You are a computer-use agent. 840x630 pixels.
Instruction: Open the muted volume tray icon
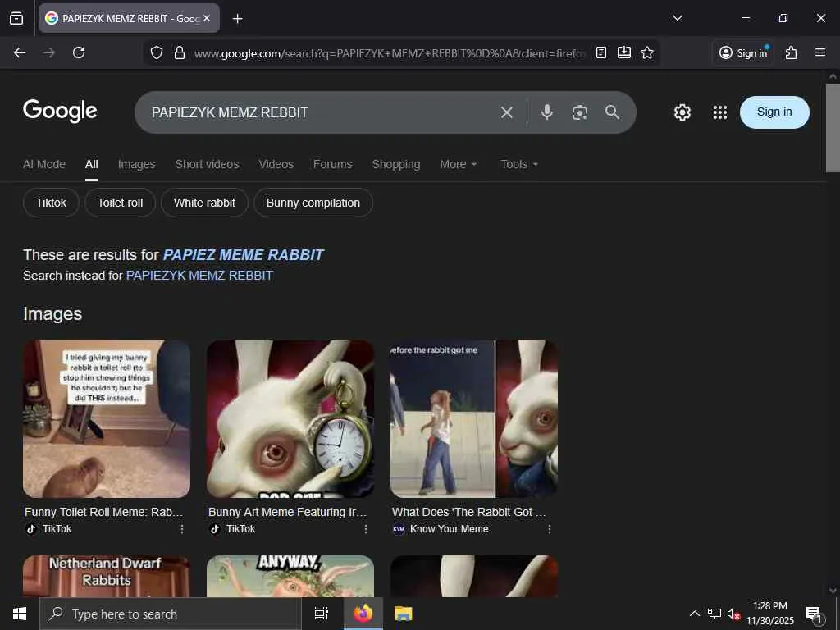point(733,614)
